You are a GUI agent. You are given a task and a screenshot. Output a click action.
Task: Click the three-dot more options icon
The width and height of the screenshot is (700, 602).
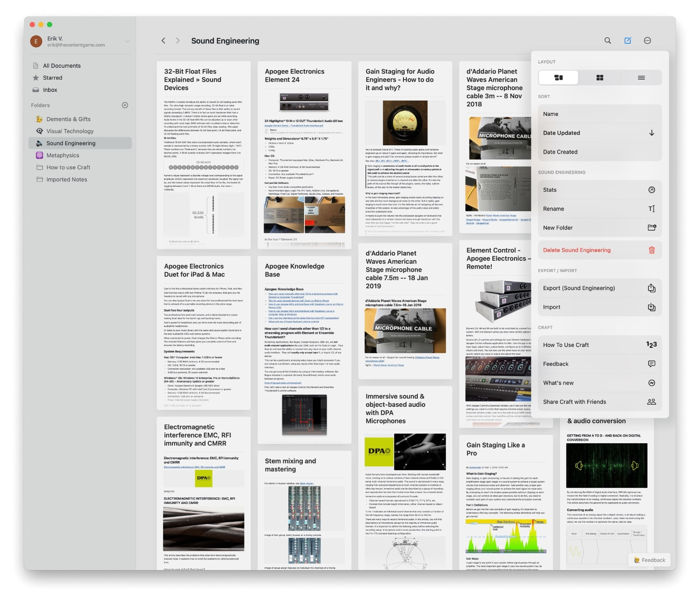647,41
